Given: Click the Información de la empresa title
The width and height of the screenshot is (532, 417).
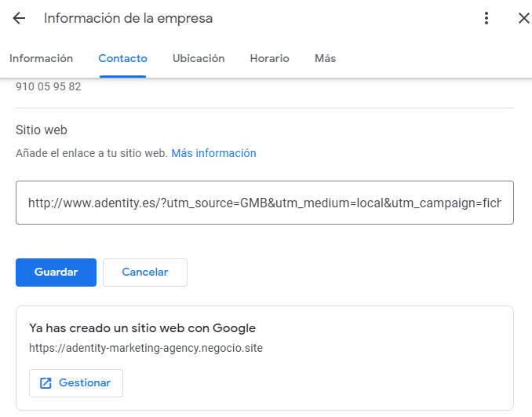Looking at the screenshot, I should pos(128,18).
